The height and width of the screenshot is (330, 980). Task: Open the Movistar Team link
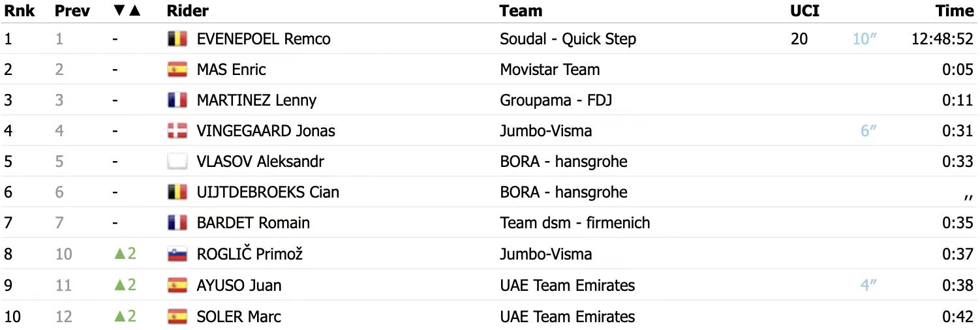point(550,70)
